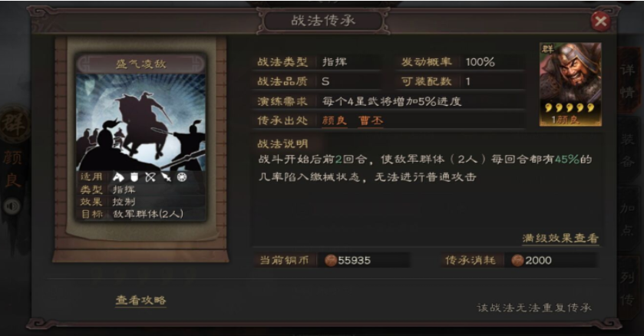Image resolution: width=644 pixels, height=336 pixels.
Task: Switch to the 装备 side tab
Action: coord(627,150)
